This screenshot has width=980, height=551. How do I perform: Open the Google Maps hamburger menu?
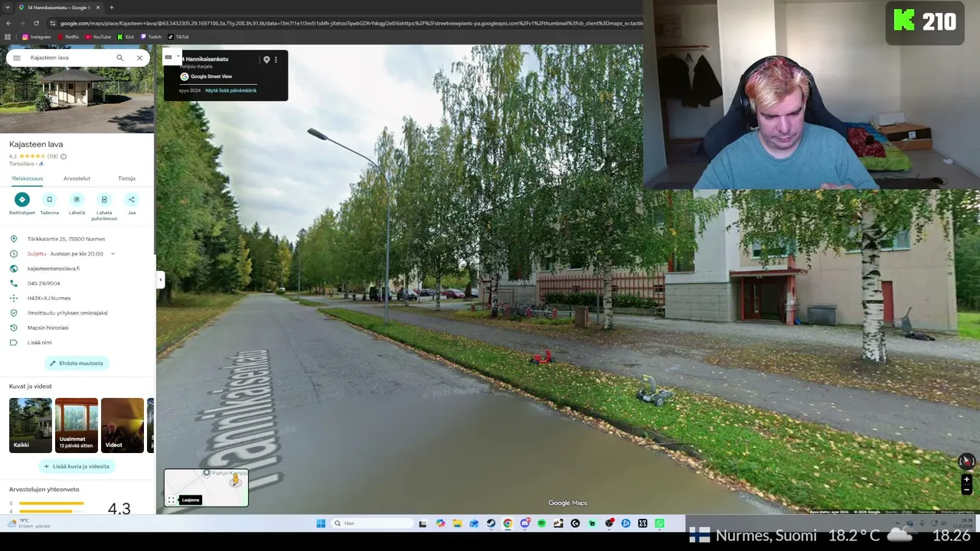(16, 58)
